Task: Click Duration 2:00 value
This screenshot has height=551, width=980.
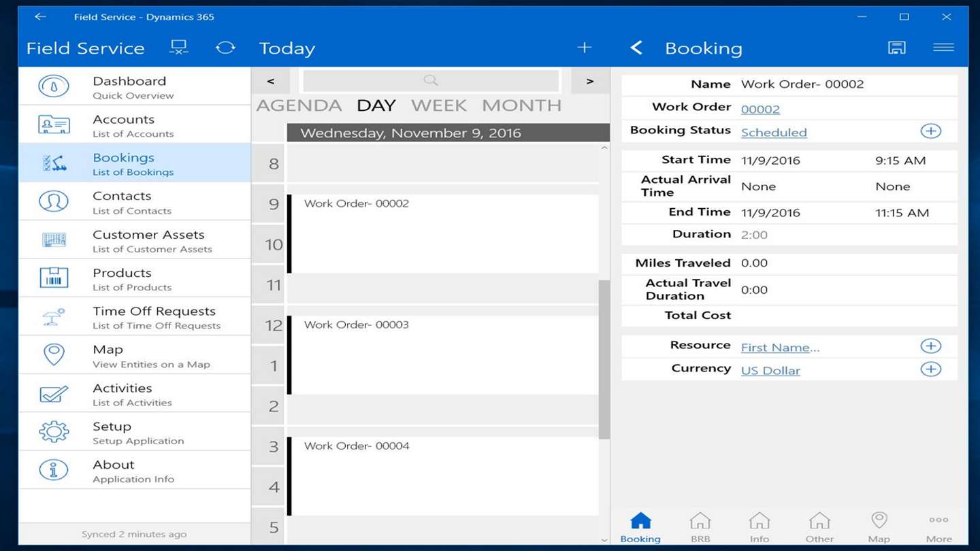Action: tap(754, 235)
